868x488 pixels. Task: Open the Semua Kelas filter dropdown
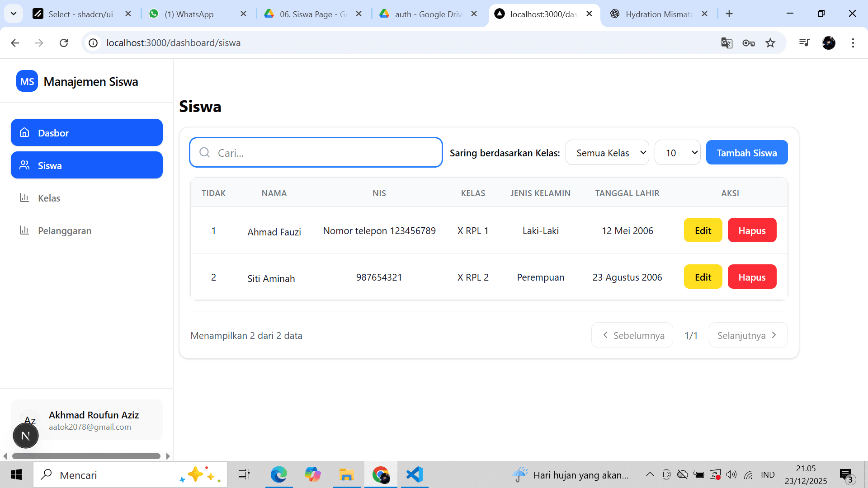tap(607, 153)
